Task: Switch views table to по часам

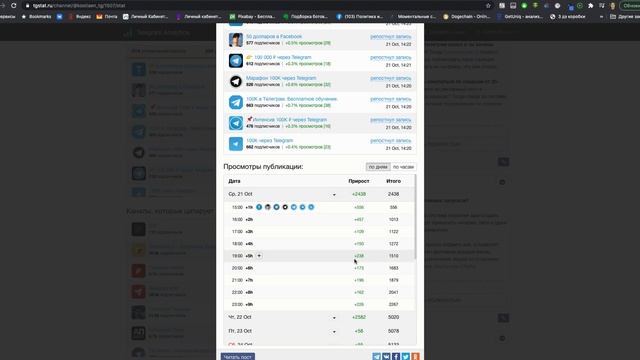Action: [403, 167]
